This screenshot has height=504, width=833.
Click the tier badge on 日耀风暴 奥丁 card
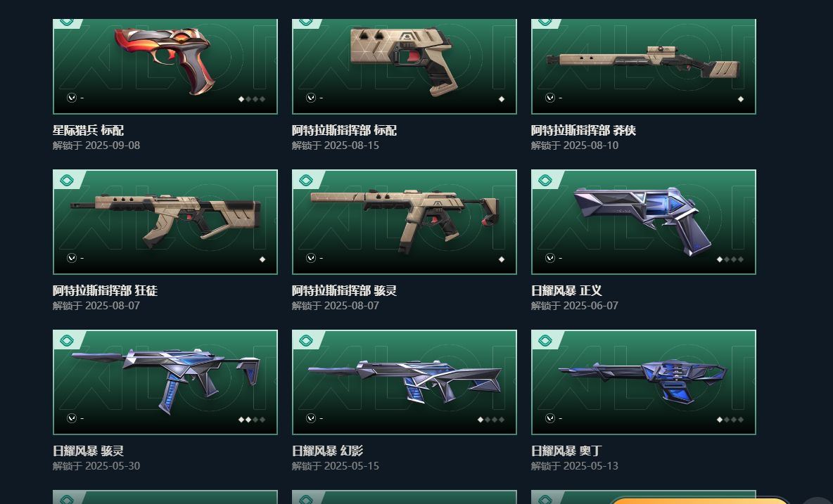pyautogui.click(x=545, y=341)
